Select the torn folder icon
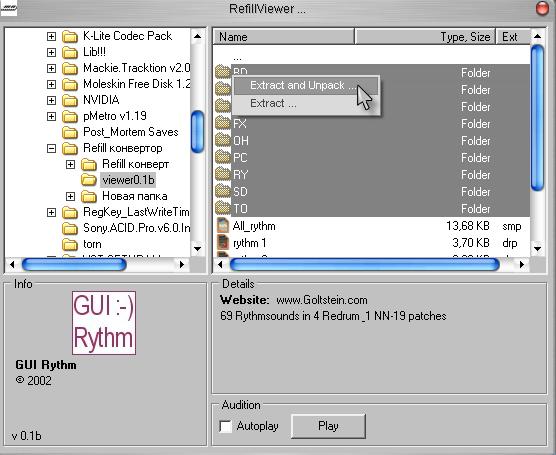The image size is (556, 455). pos(70,244)
